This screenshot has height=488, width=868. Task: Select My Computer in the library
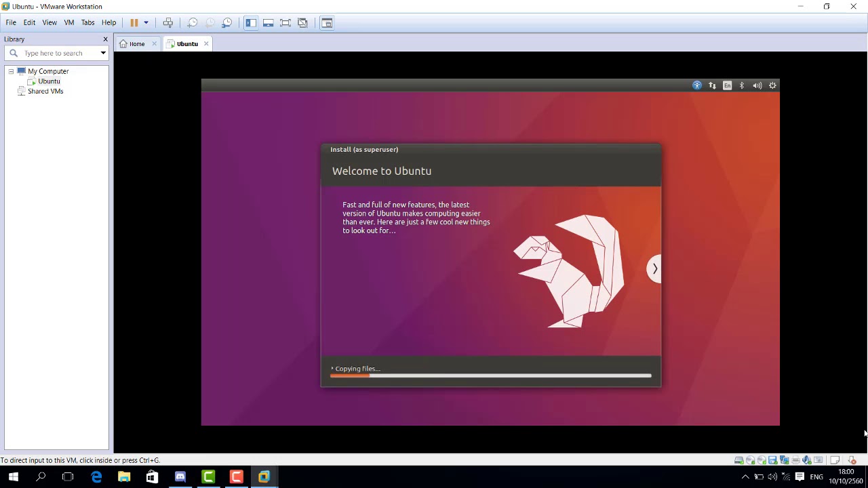[48, 71]
